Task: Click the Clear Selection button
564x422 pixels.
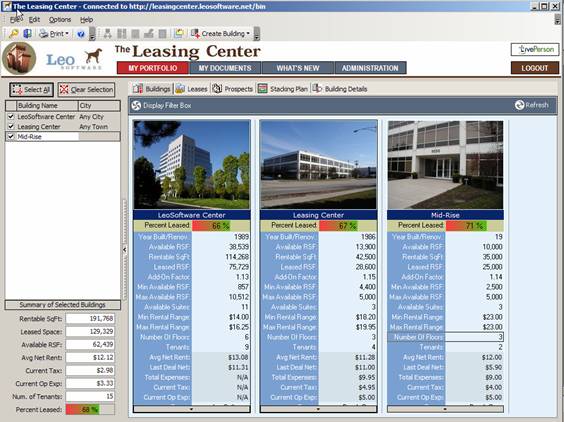Action: click(86, 90)
